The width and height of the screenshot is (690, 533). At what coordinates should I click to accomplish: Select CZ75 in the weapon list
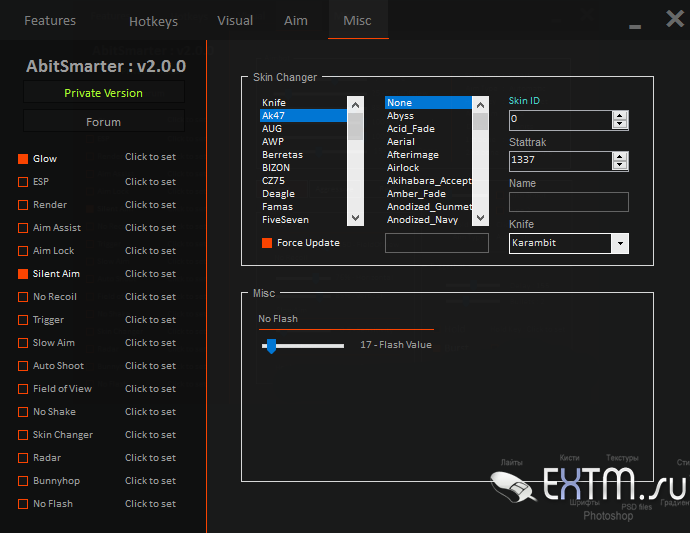pyautogui.click(x=303, y=180)
